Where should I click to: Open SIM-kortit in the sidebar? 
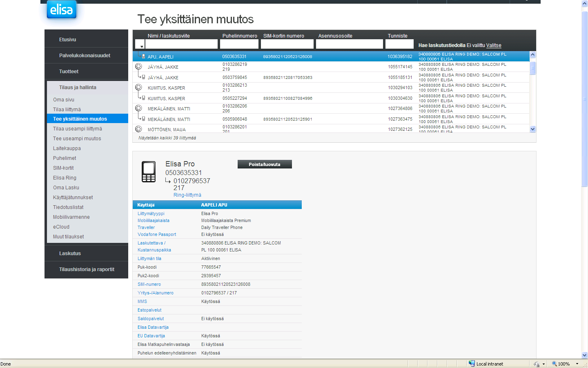pyautogui.click(x=63, y=168)
